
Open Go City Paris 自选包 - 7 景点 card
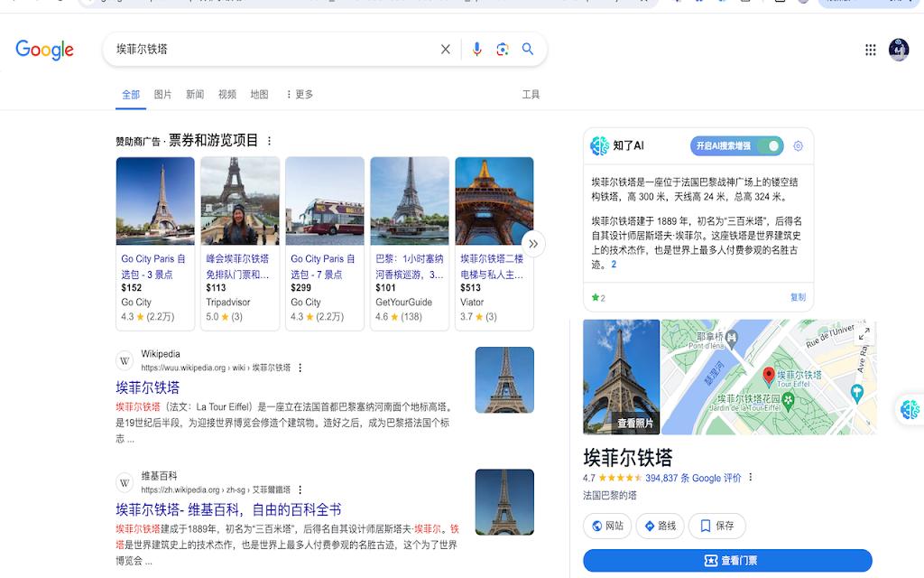click(325, 244)
